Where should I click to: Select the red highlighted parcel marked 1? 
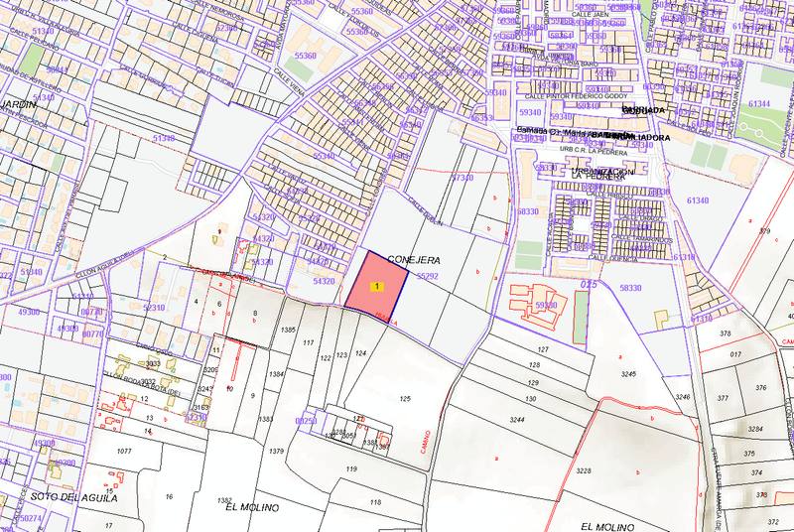click(376, 288)
